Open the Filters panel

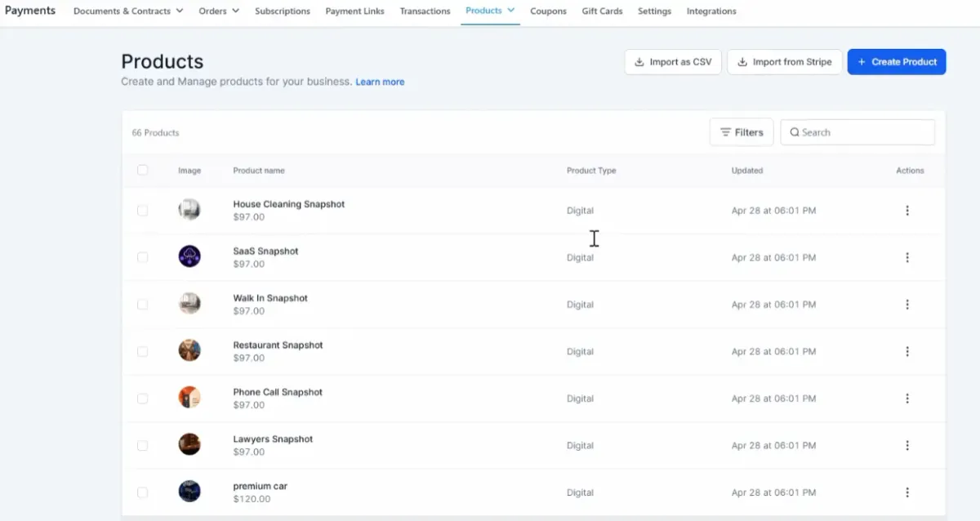point(742,132)
